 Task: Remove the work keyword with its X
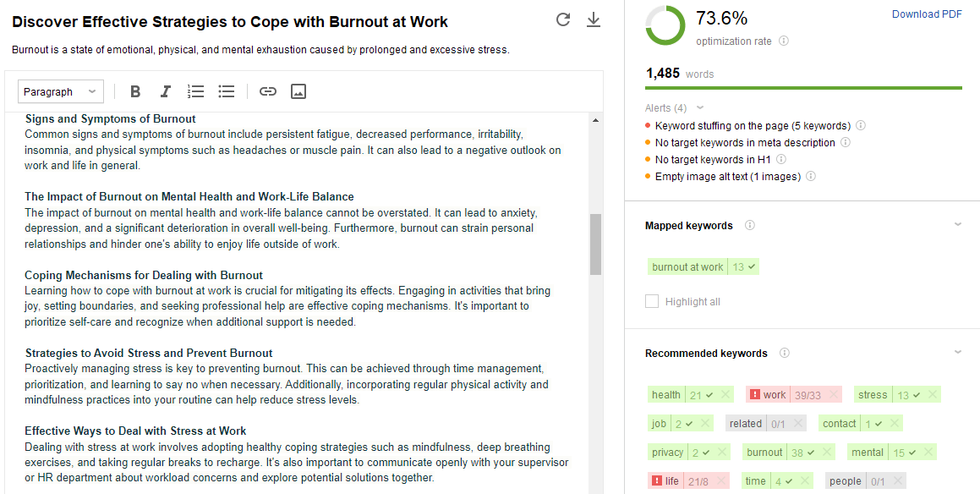coord(833,394)
